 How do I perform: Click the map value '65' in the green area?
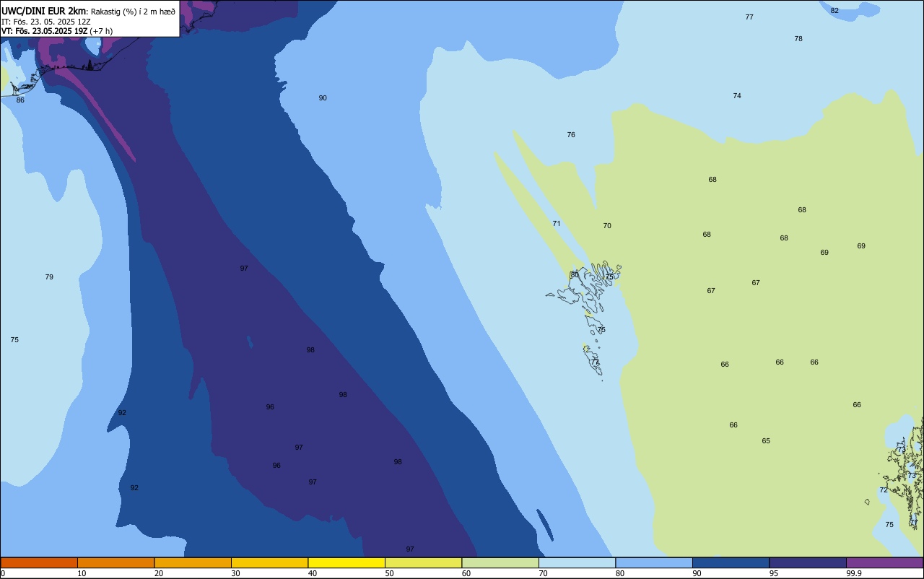point(766,440)
